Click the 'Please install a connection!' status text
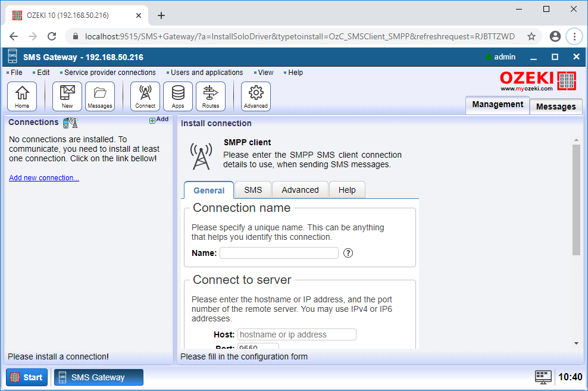This screenshot has width=588, height=391. [58, 356]
